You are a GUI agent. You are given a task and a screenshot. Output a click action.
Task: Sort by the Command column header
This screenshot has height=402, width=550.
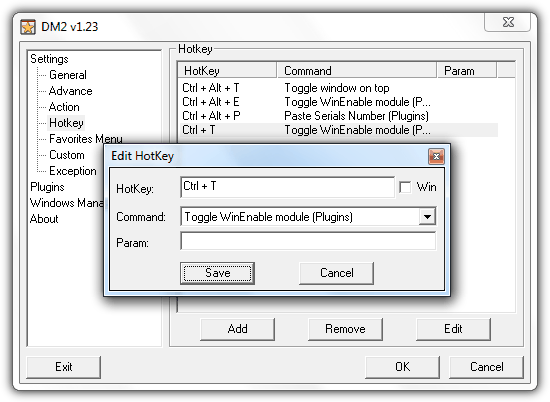pyautogui.click(x=357, y=71)
